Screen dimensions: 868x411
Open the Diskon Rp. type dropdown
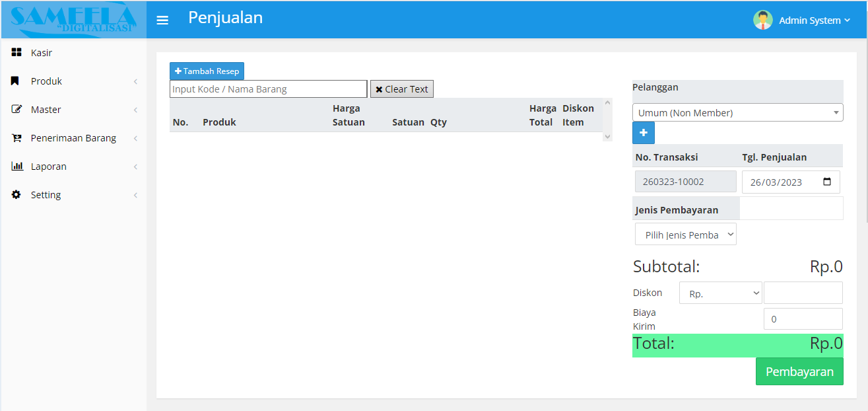(720, 293)
